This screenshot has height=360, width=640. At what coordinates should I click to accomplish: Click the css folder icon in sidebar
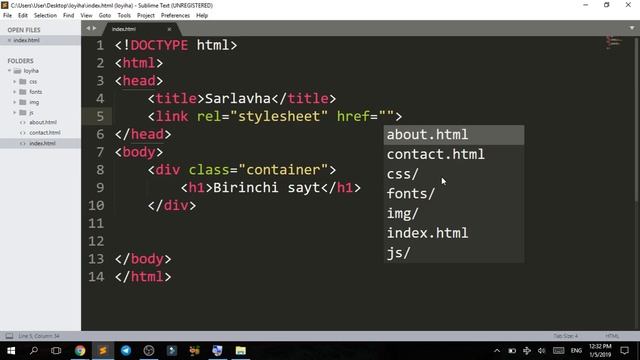(23, 81)
